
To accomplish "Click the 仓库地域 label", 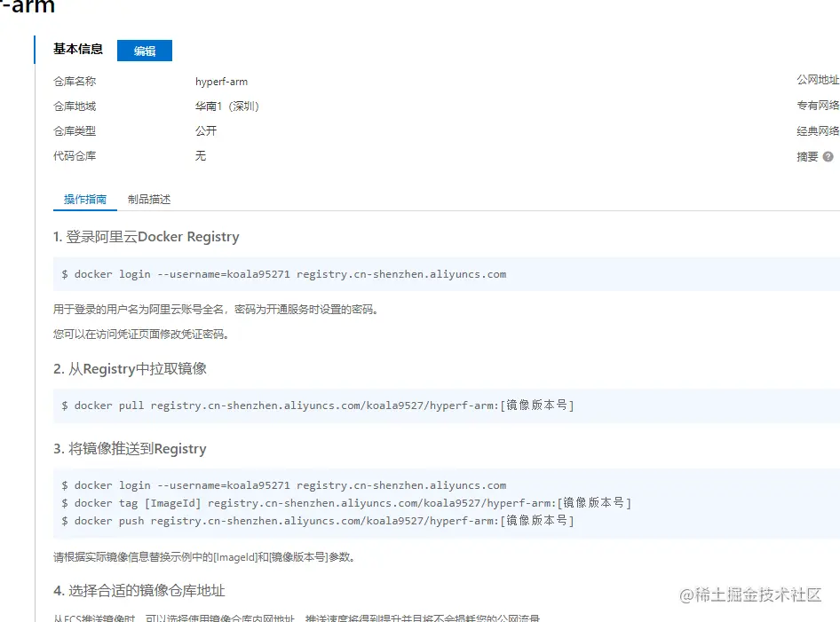I will point(75,106).
